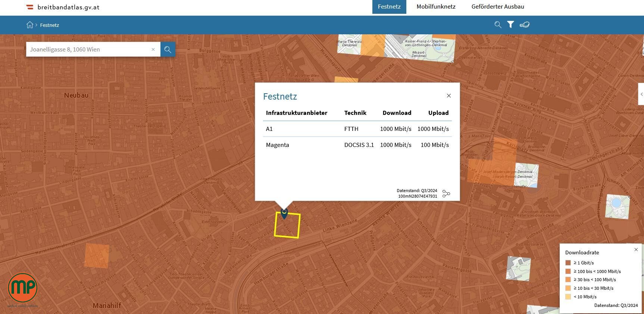Close the Downloadrate legend
Image resolution: width=644 pixels, height=314 pixels.
[636, 249]
